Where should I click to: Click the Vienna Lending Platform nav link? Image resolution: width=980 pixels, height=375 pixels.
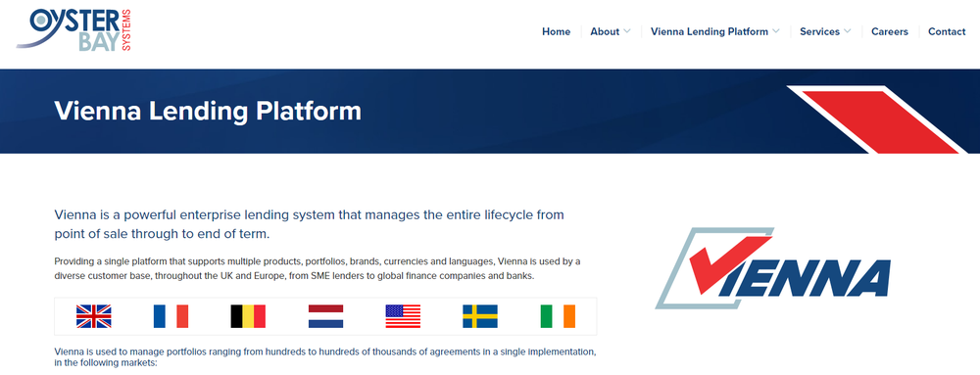[710, 31]
